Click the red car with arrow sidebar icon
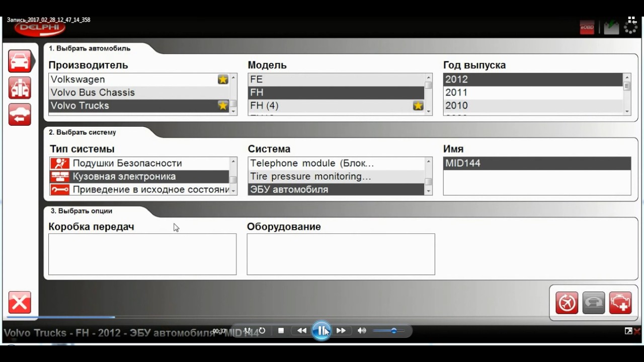 pyautogui.click(x=20, y=115)
